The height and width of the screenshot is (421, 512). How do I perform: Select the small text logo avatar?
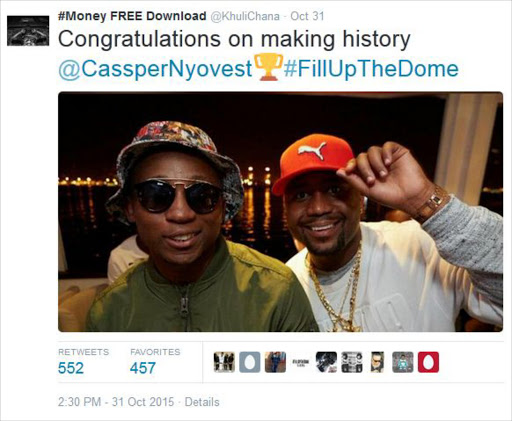pyautogui.click(x=301, y=362)
